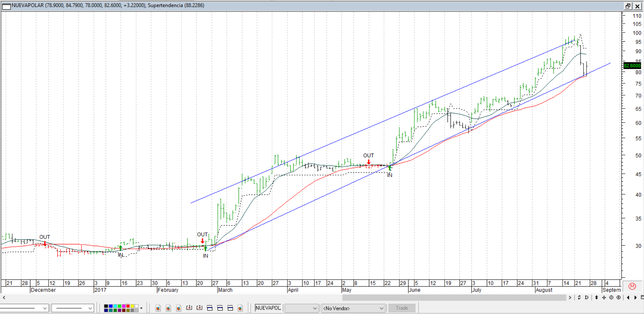This screenshot has width=644, height=314.
Task: Click the horizontal scrollbar right arrow
Action: (x=570, y=298)
